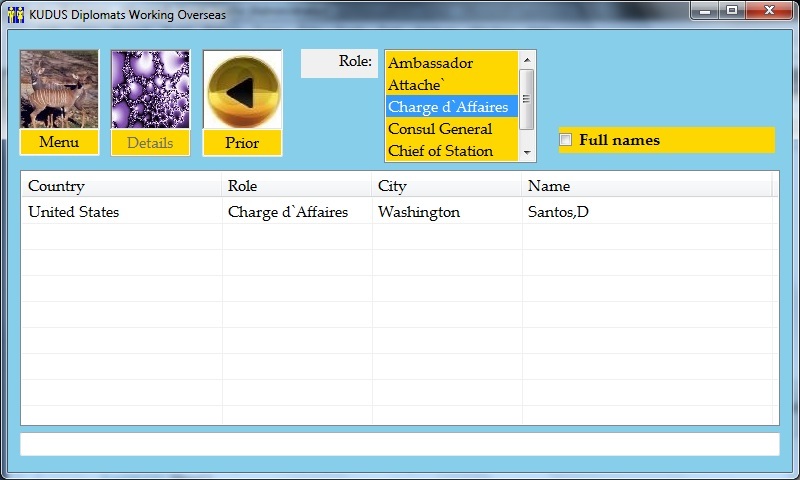Select Charge d`Affaires in Role list

pyautogui.click(x=450, y=107)
